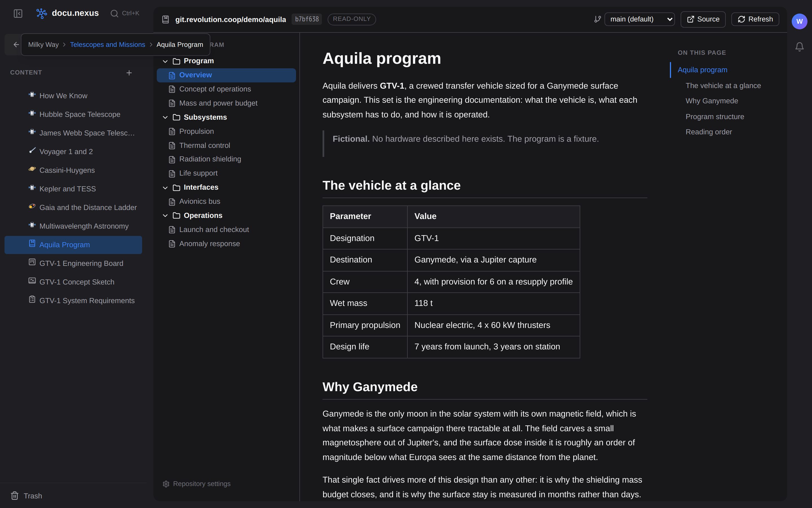812x508 pixels.
Task: Jump to Why Ganymede section
Action: (x=712, y=101)
